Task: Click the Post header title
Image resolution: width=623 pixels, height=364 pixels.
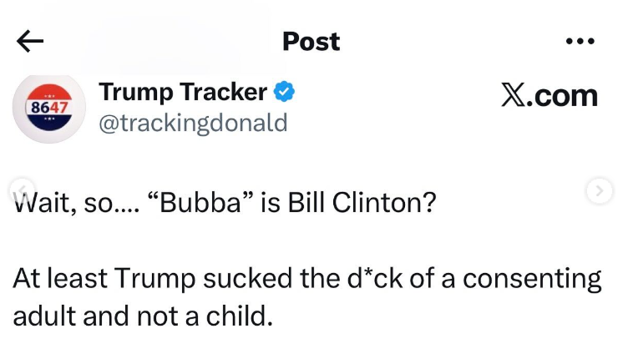Action: pyautogui.click(x=311, y=42)
